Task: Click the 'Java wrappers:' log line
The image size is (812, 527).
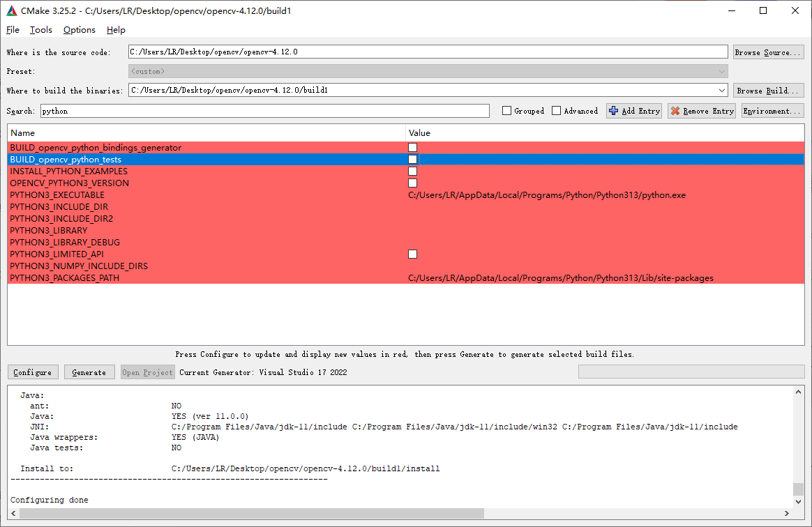Action: pos(125,438)
